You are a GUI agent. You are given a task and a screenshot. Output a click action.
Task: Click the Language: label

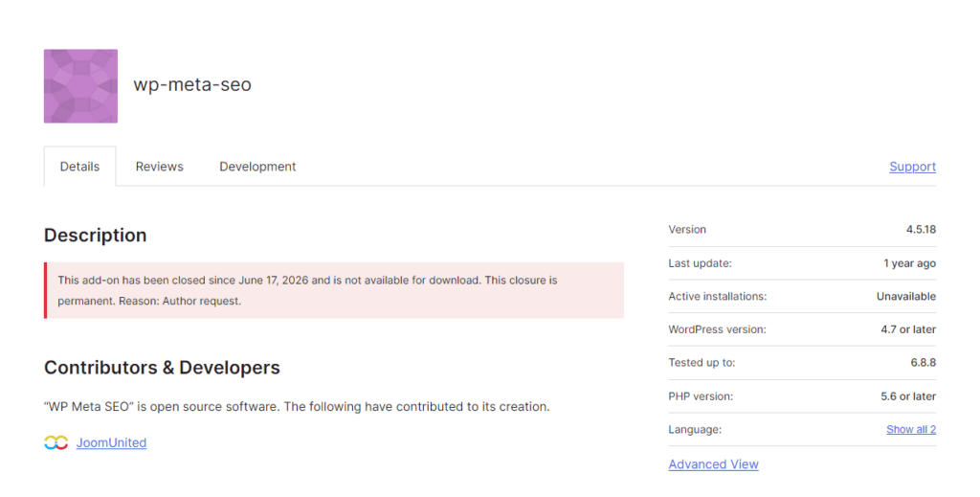pos(695,429)
